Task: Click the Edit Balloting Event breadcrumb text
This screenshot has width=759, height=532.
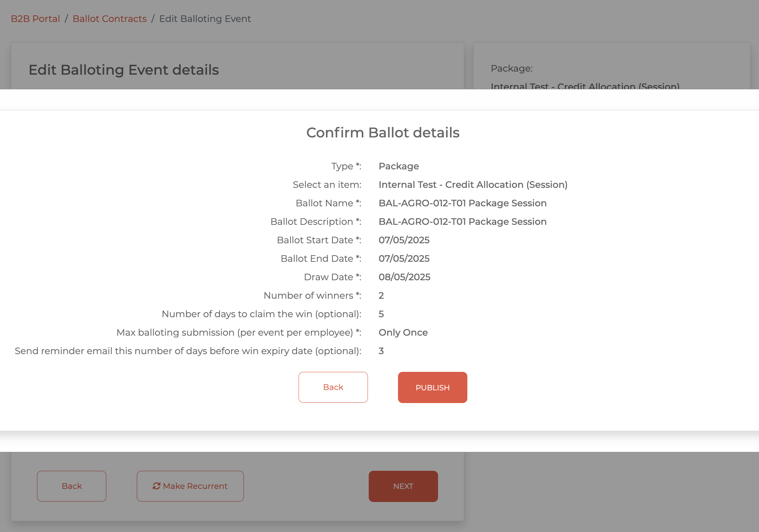Action: [x=205, y=19]
